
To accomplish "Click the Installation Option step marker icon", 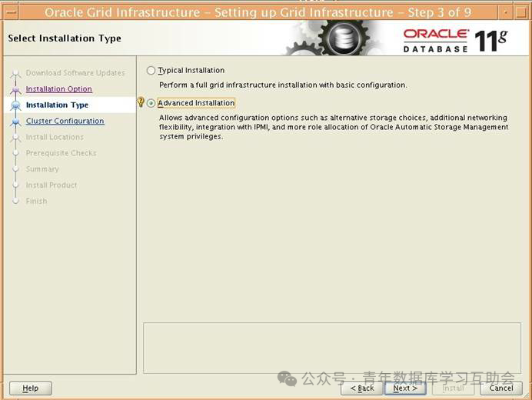I will point(15,90).
